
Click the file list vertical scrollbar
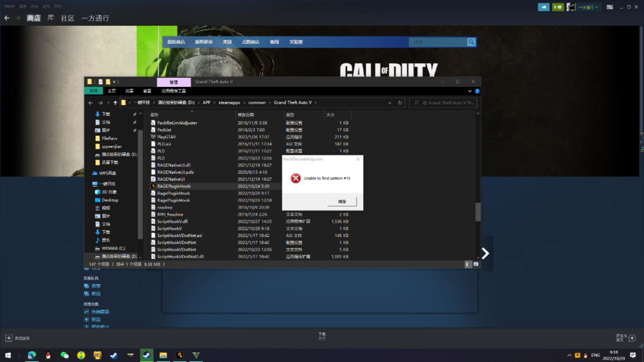477,211
